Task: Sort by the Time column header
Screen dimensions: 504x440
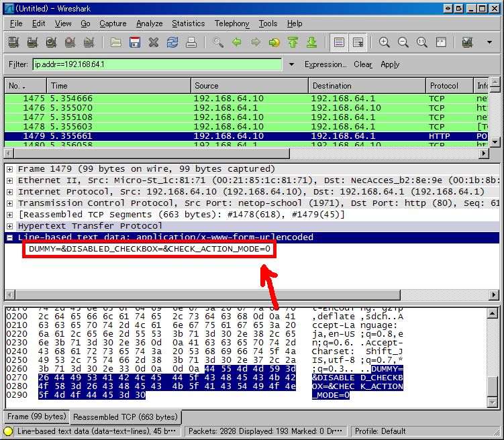Action: (x=119, y=86)
